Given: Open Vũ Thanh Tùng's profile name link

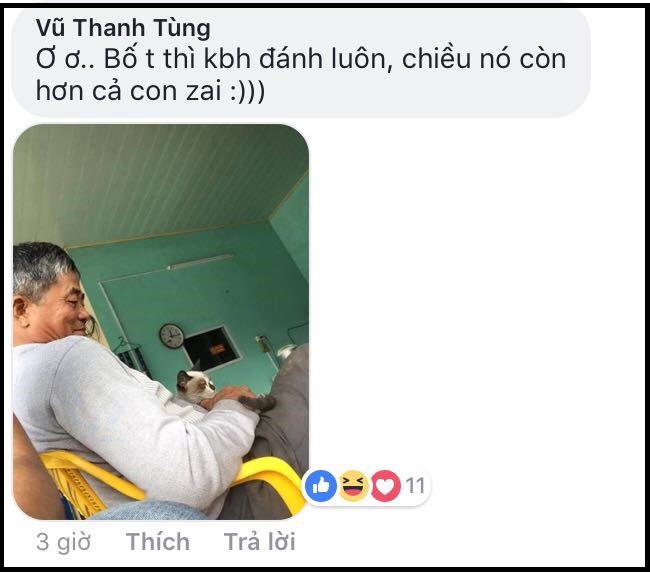Looking at the screenshot, I should pos(123,28).
